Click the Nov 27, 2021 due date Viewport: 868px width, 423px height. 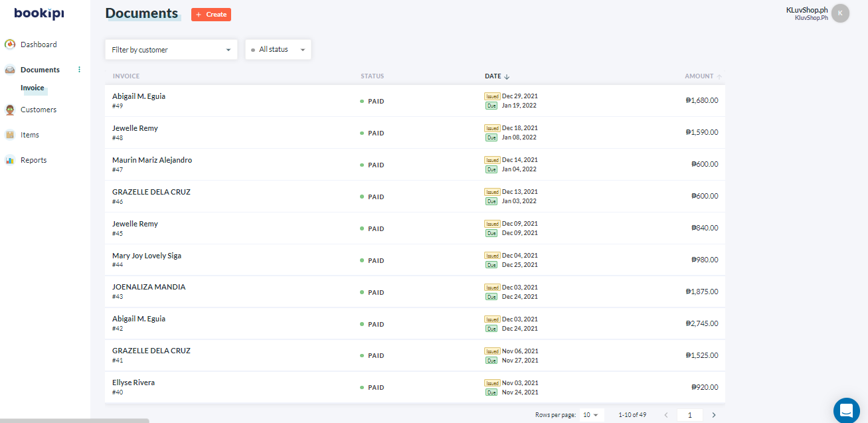pyautogui.click(x=520, y=361)
